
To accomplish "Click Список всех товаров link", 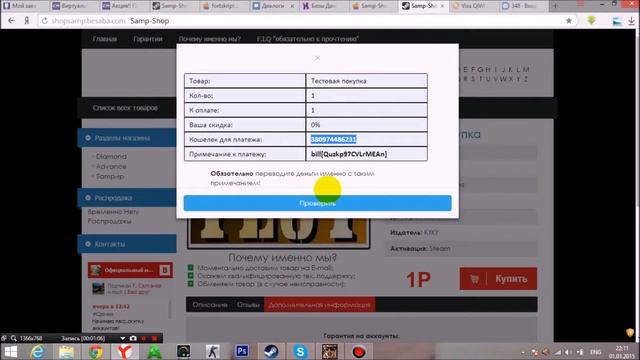I will click(125, 108).
